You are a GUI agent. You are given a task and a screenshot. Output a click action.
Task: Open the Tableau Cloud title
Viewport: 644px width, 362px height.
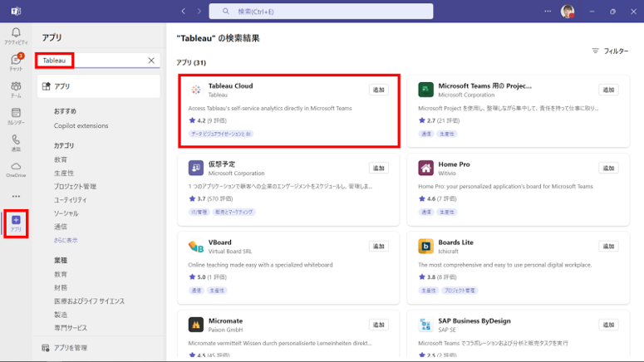pos(230,86)
